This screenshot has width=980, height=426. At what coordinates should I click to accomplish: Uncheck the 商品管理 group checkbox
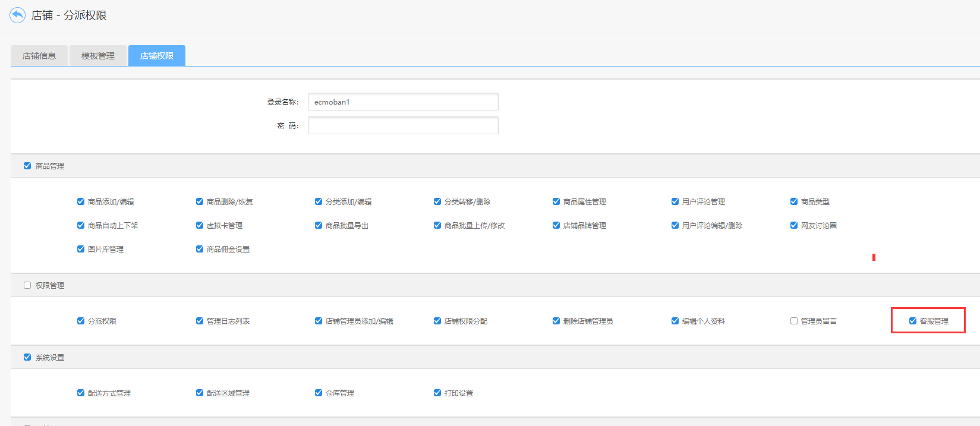(27, 166)
